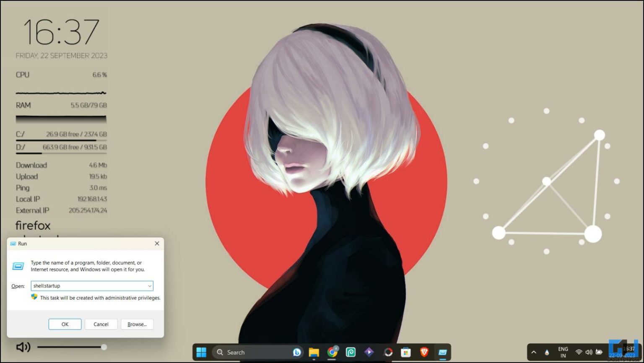Screen dimensions: 644x363
Task: Open the Brave browser from the taskbar
Action: click(x=425, y=352)
